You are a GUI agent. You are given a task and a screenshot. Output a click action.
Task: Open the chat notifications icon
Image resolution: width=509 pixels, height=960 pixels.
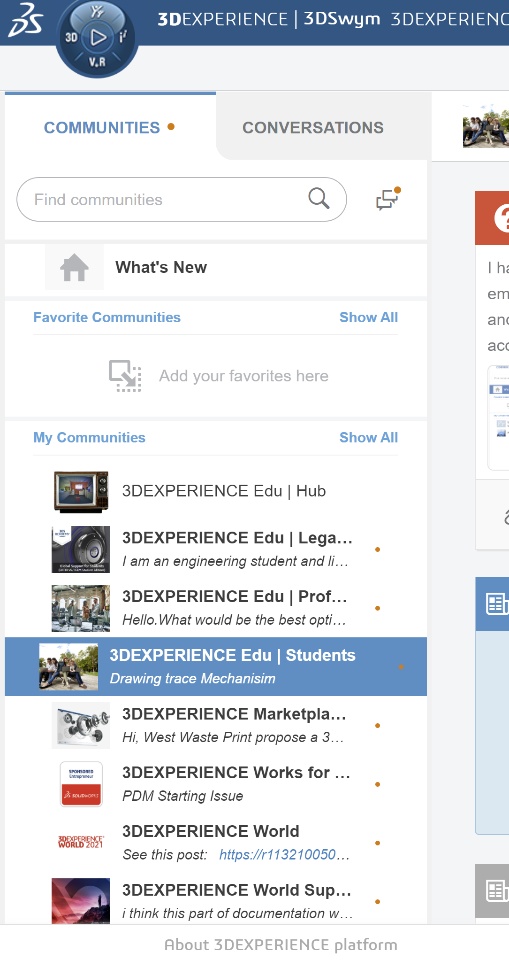[x=388, y=199]
